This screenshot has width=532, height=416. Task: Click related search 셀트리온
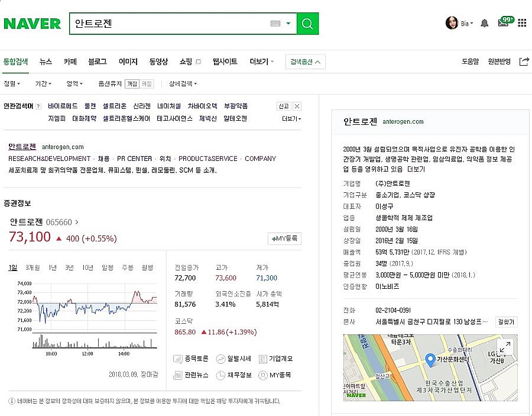coord(115,106)
